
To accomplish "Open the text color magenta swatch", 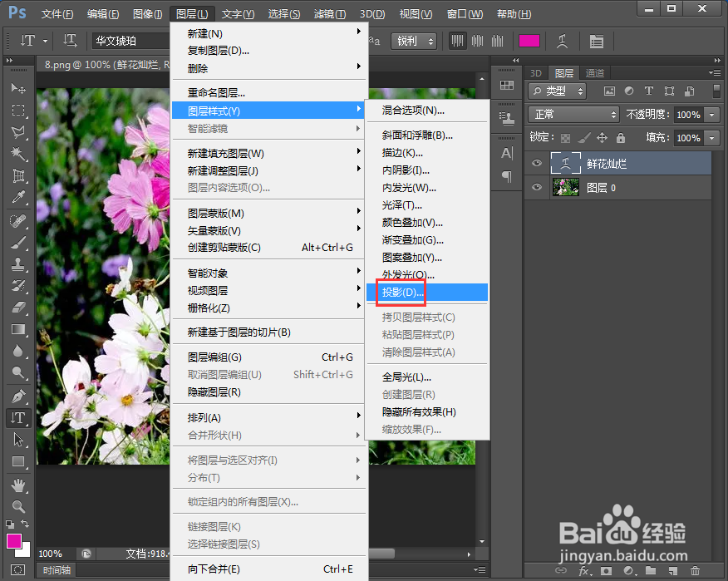I will (x=529, y=41).
